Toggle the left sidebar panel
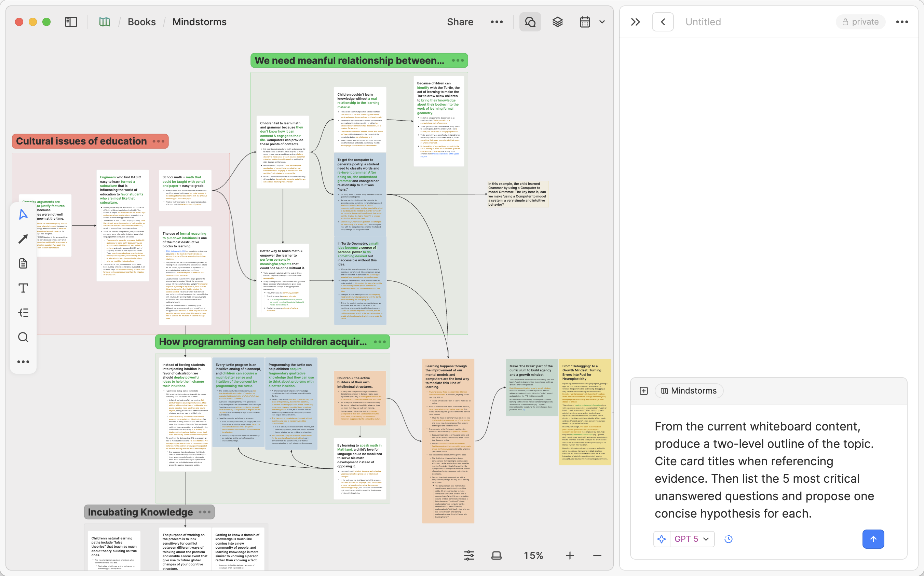This screenshot has width=924, height=576. (x=70, y=22)
